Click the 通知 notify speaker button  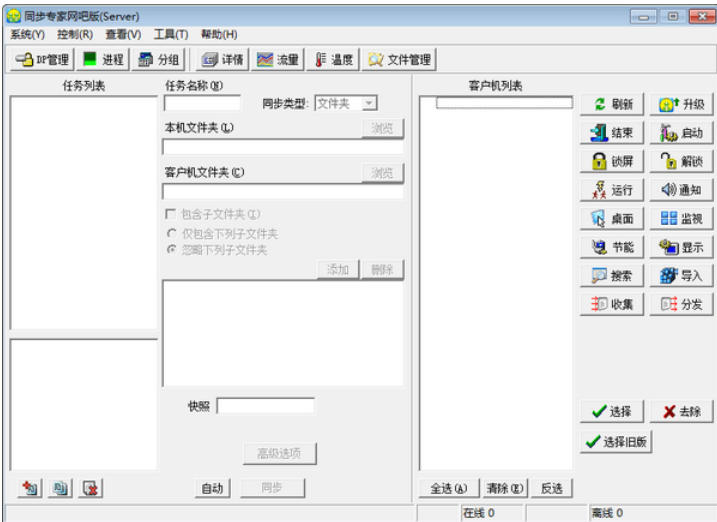[682, 190]
